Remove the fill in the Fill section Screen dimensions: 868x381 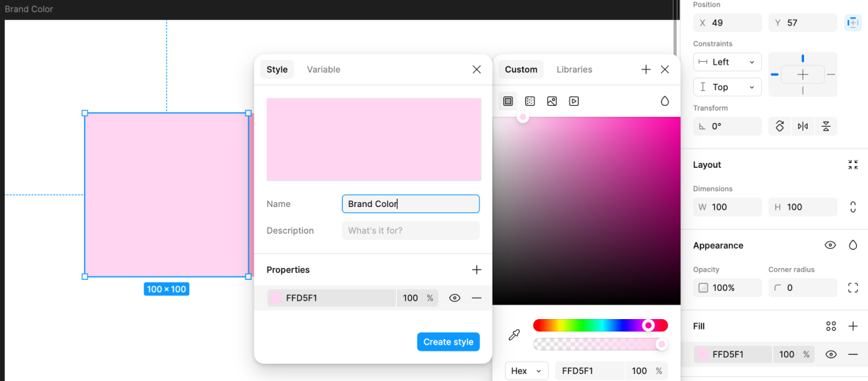coord(853,354)
